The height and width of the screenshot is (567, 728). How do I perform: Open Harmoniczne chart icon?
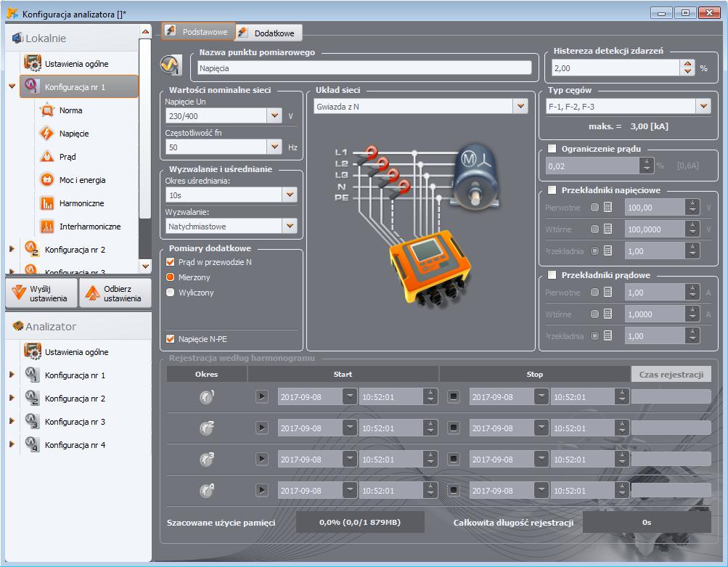[47, 203]
